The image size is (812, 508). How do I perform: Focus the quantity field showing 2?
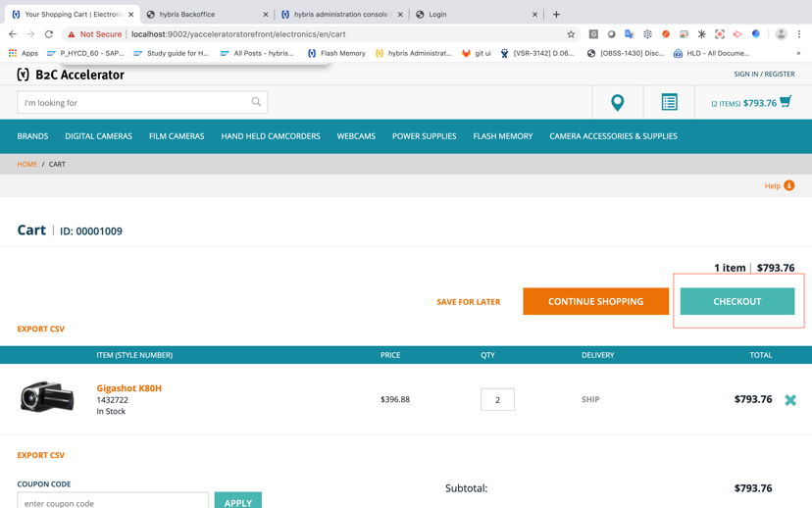click(x=497, y=400)
